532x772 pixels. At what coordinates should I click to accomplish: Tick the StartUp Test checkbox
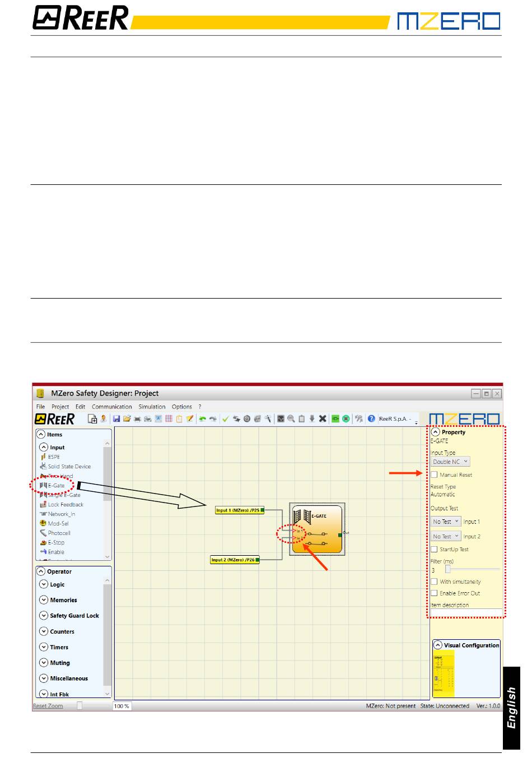[x=434, y=549]
